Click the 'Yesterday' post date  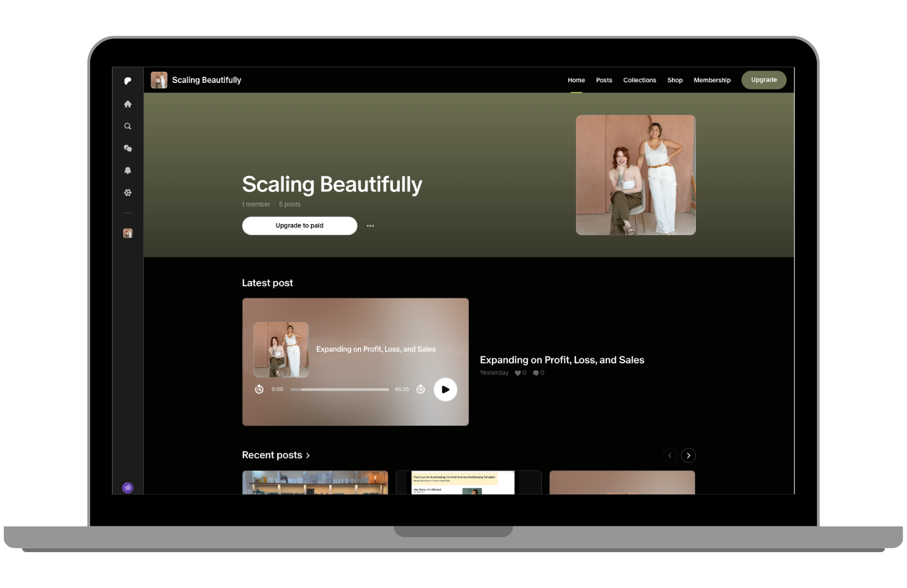(494, 373)
